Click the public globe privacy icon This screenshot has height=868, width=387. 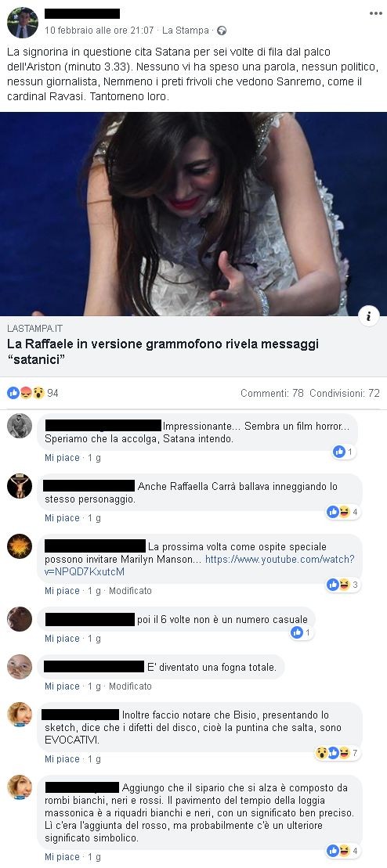click(221, 31)
